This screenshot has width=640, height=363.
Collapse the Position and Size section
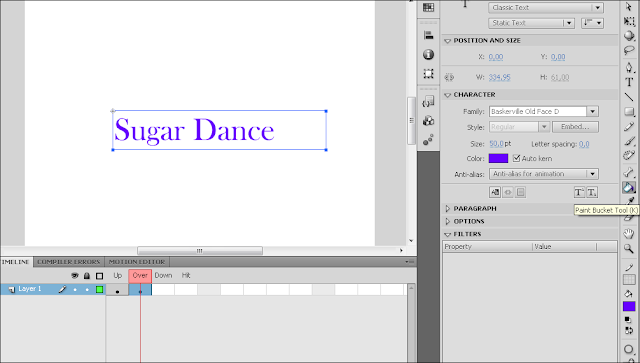coord(448,41)
